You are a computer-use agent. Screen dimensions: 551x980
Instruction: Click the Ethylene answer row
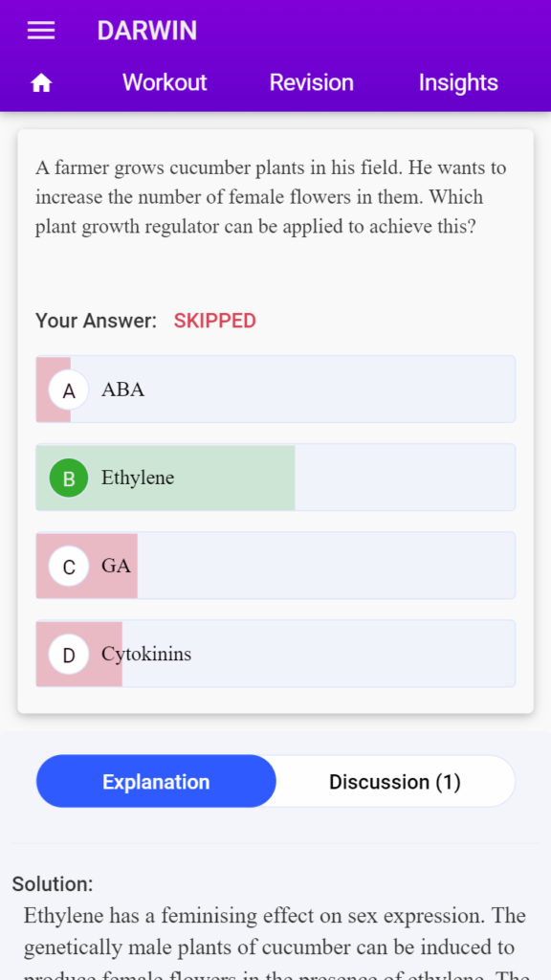(275, 478)
